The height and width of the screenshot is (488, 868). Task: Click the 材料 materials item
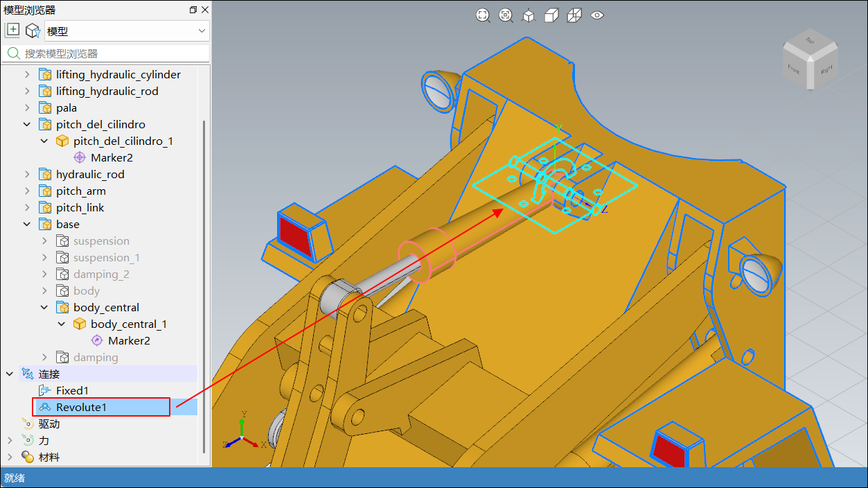coord(48,458)
